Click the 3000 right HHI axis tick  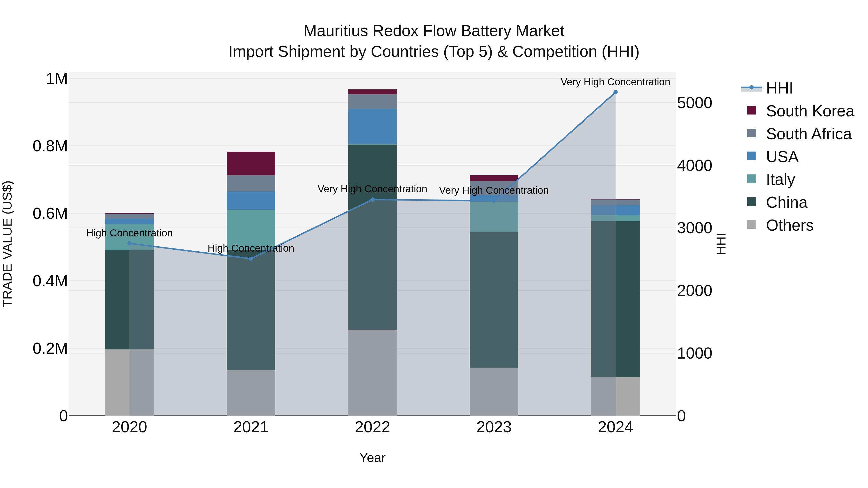695,228
